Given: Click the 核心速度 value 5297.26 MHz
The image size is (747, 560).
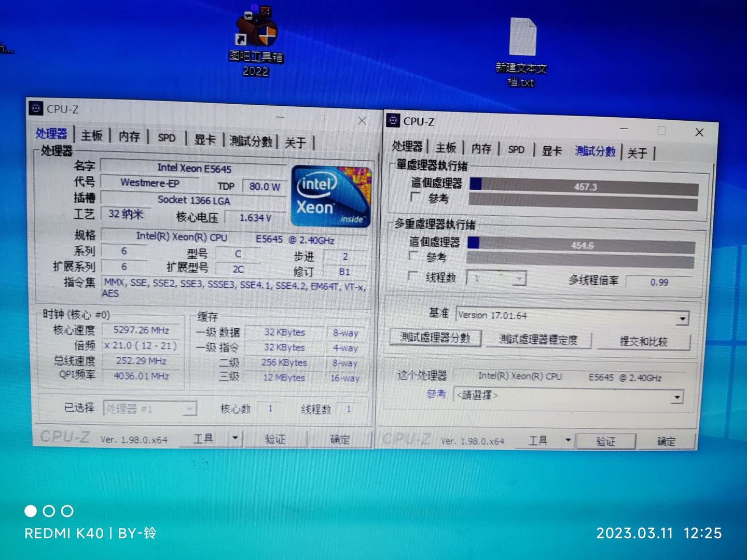Looking at the screenshot, I should pos(141,330).
